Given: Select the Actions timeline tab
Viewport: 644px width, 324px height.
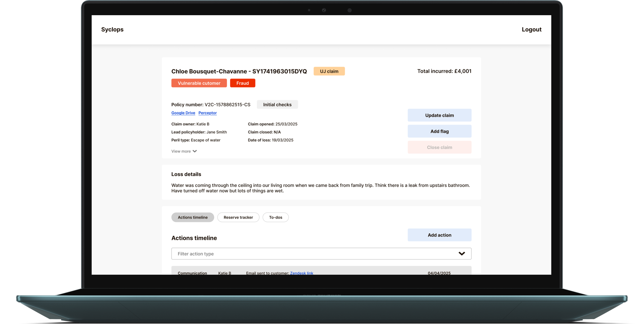Looking at the screenshot, I should pos(192,217).
